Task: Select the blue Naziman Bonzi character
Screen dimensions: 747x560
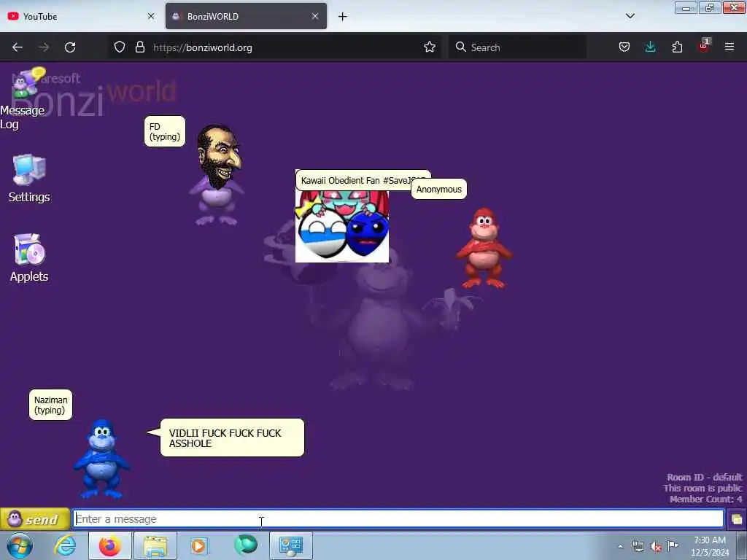Action: click(x=101, y=459)
